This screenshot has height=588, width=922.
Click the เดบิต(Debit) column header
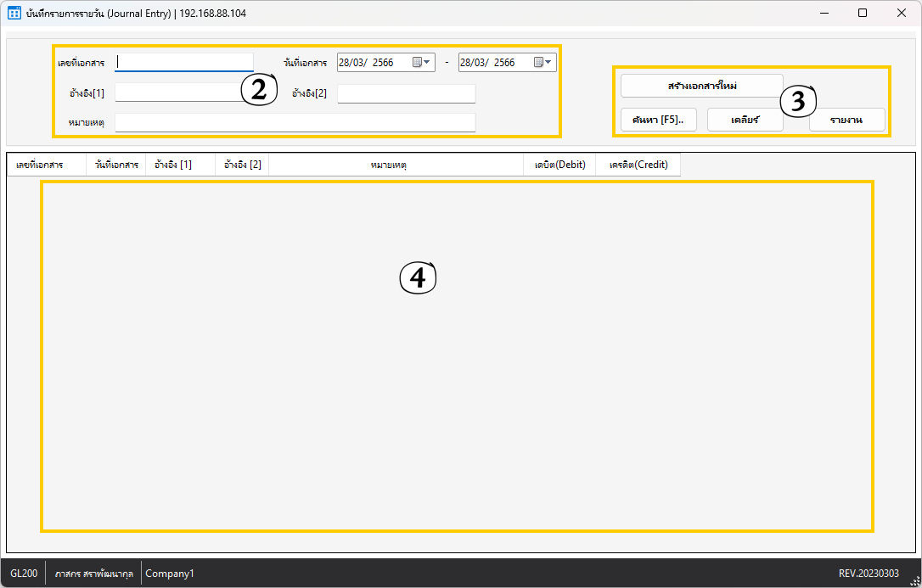click(x=559, y=165)
